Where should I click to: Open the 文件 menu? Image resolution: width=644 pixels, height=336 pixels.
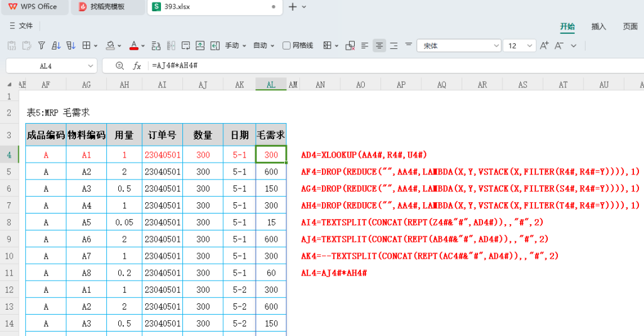(x=21, y=26)
